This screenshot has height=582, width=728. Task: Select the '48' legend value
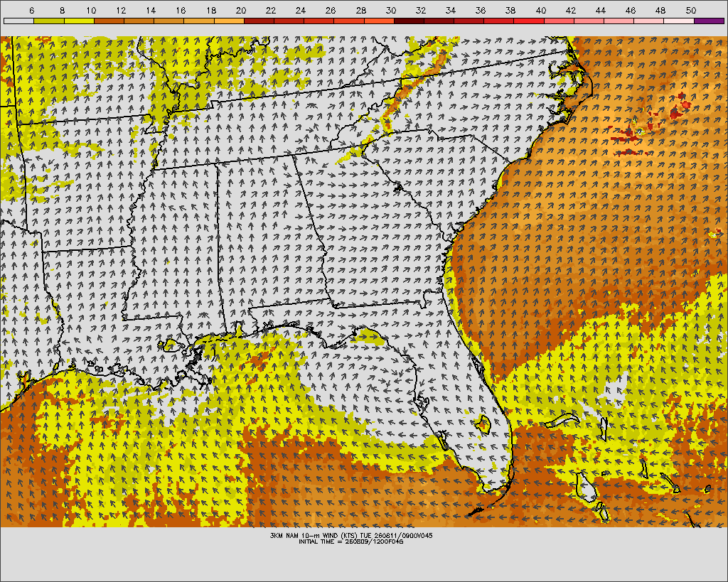[660, 10]
